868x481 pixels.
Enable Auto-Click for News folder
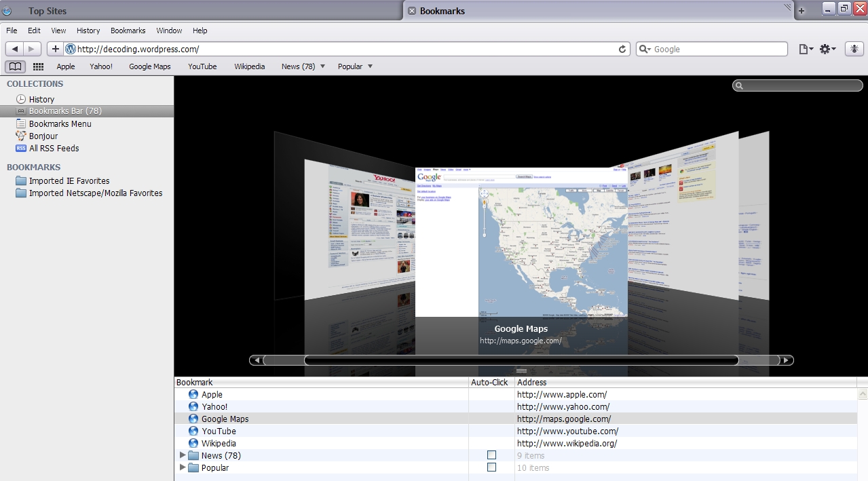491,455
